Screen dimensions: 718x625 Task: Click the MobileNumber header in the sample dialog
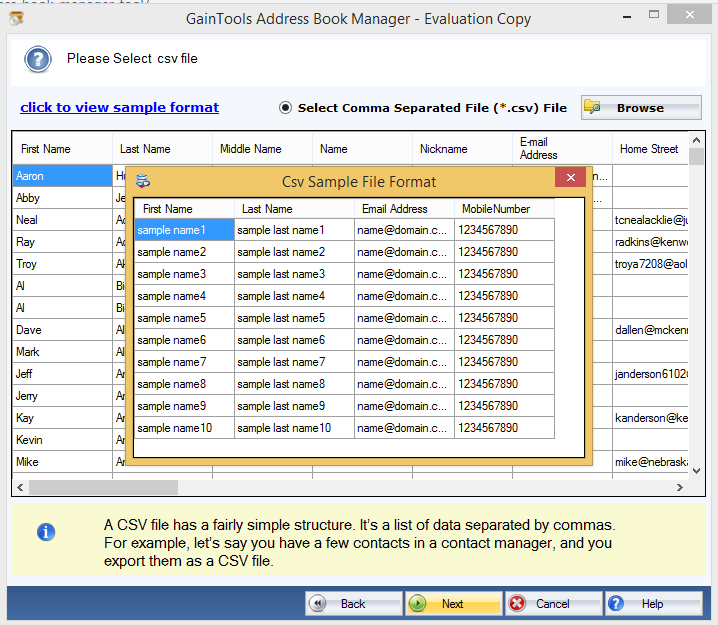[x=504, y=209]
